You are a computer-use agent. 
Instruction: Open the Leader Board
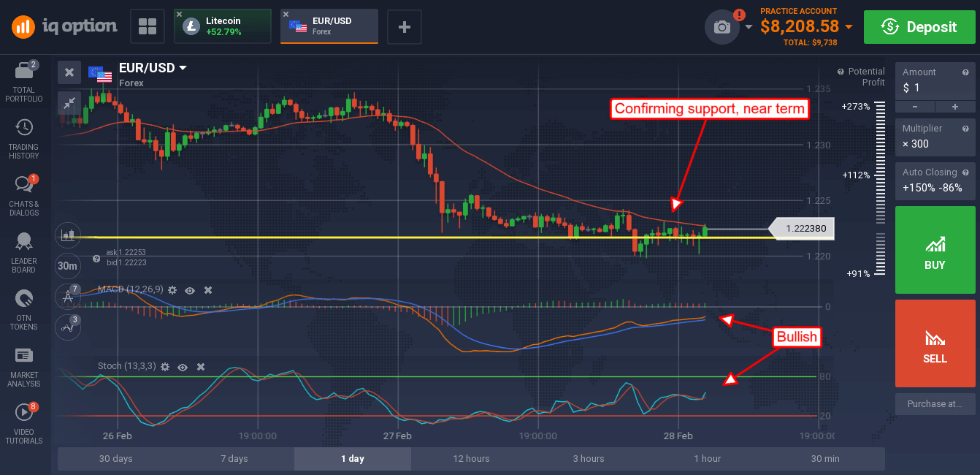(x=24, y=253)
